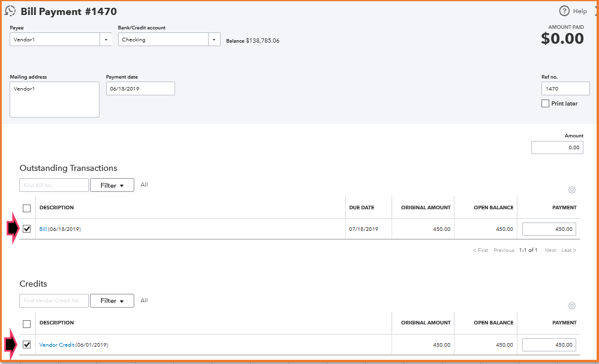Click the $0.00 amount paid total
Screen dimensions: 599x364
562,38
